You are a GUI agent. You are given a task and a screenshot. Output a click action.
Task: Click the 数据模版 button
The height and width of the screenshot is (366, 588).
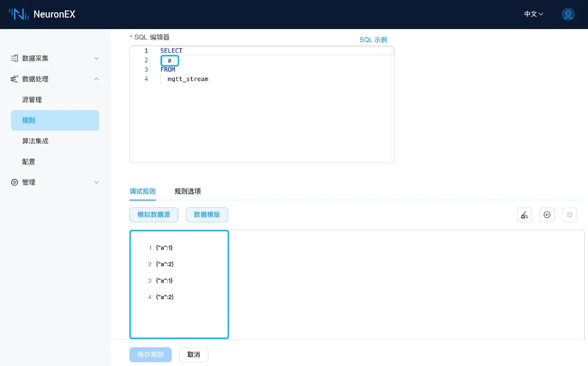[207, 215]
